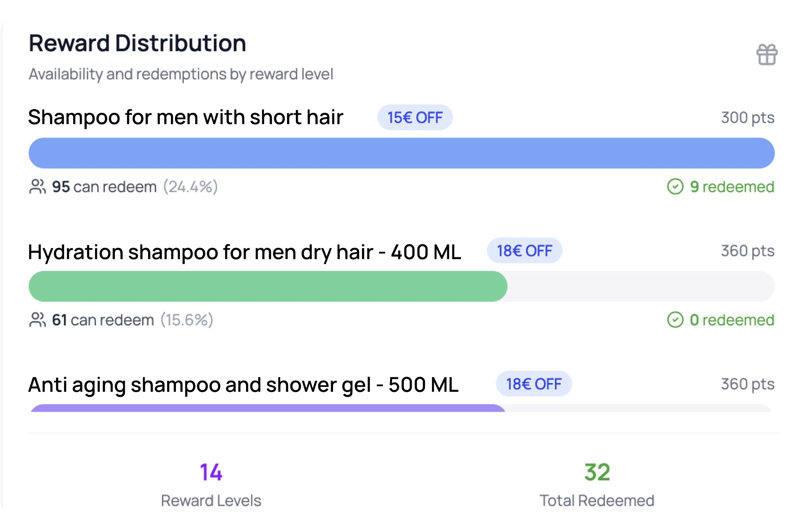This screenshot has width=805, height=532.
Task: Click the 95 can redeem text
Action: [x=104, y=187]
